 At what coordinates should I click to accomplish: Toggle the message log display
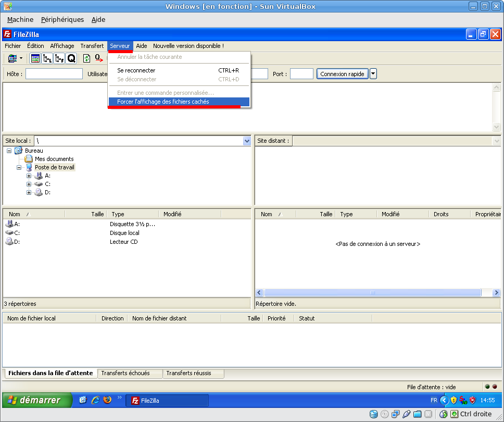click(35, 58)
